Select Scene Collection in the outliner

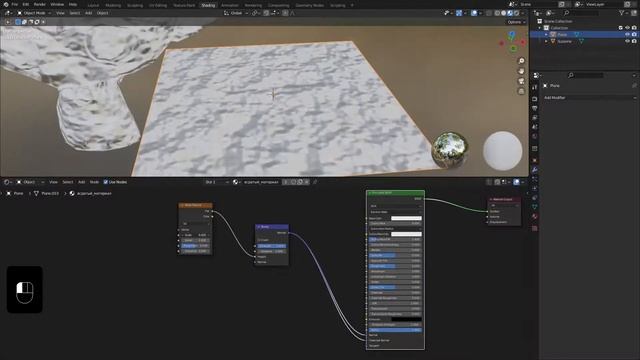coord(558,21)
